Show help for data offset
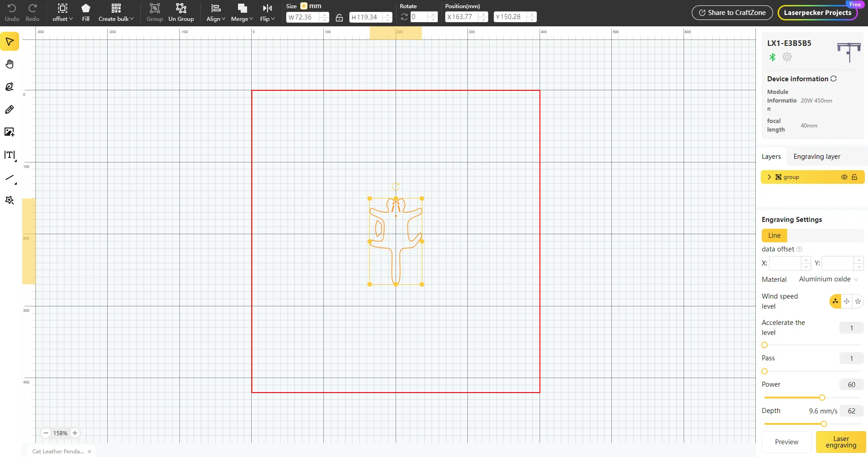 [799, 249]
